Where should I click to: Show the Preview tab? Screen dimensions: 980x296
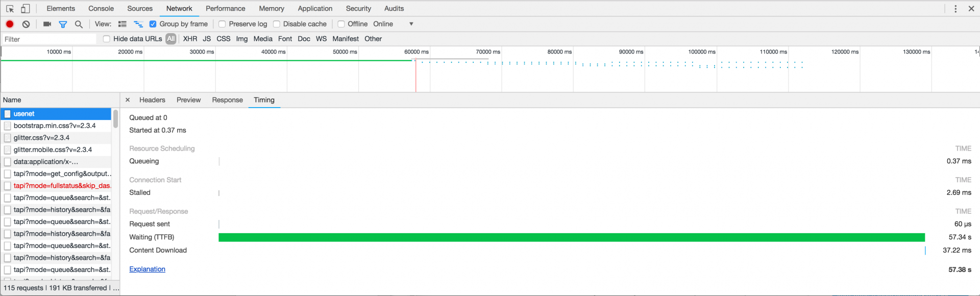(x=188, y=100)
